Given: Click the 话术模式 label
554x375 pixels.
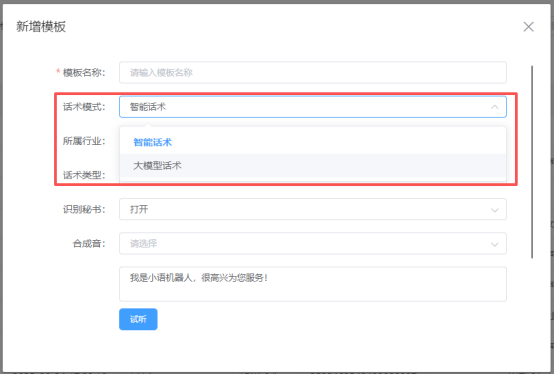Looking at the screenshot, I should 84,107.
